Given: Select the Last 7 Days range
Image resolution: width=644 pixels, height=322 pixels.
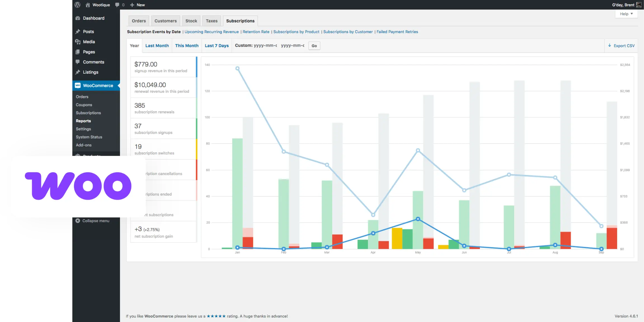Looking at the screenshot, I should [217, 46].
